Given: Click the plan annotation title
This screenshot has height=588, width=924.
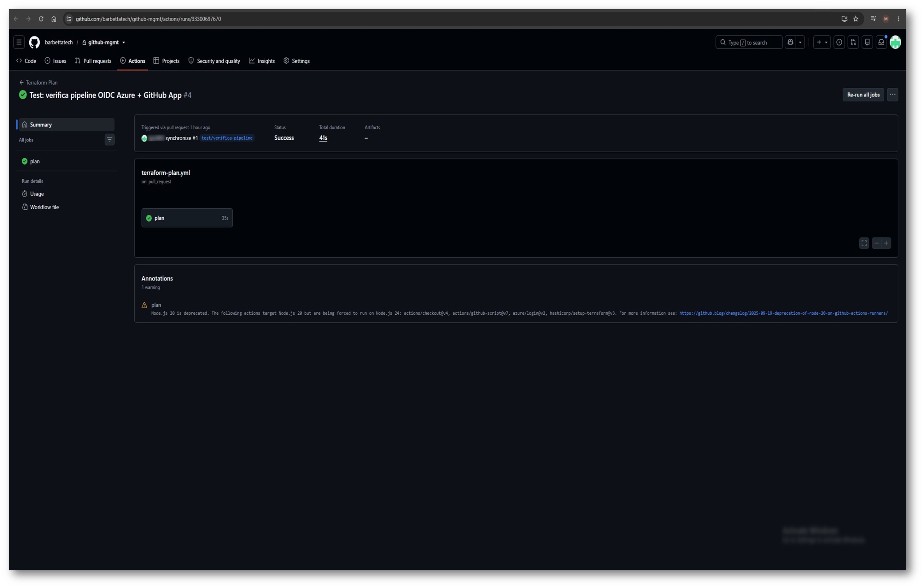Looking at the screenshot, I should click(x=156, y=305).
